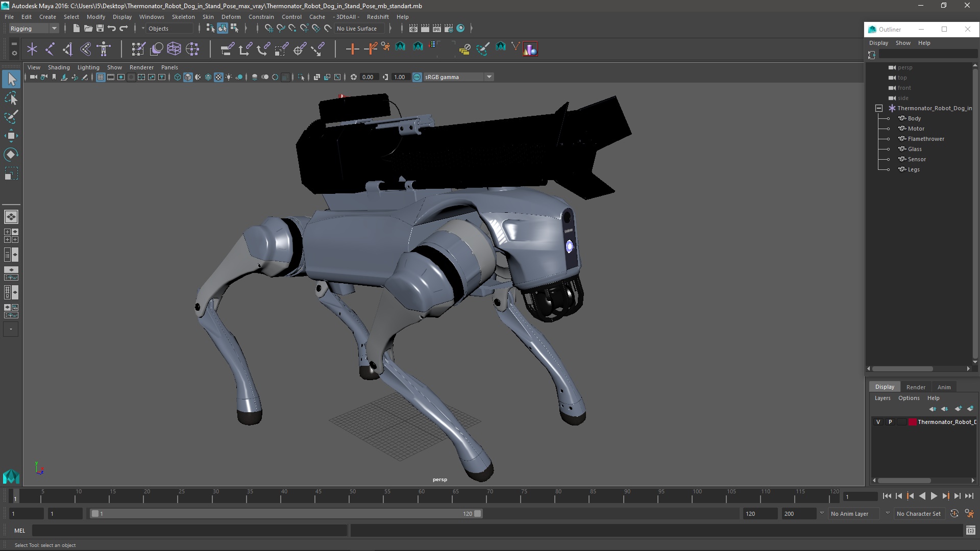This screenshot has width=980, height=551.
Task: Open the Script Editor icon
Action: coord(970,531)
